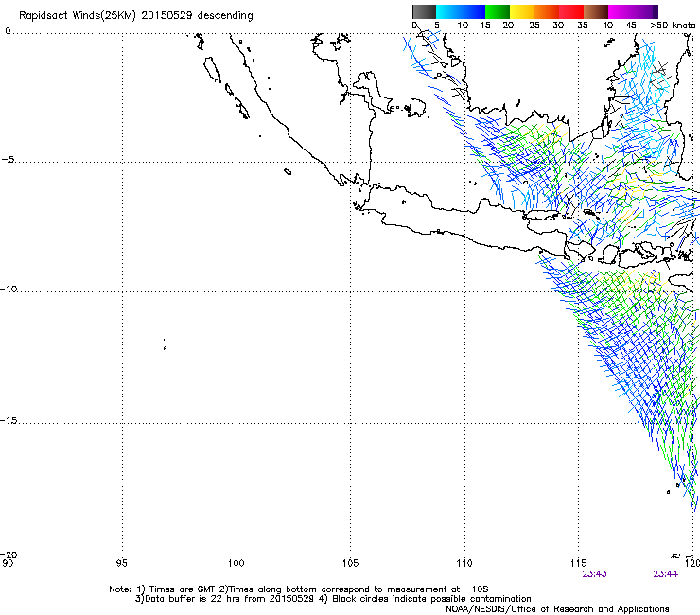This screenshot has width=700, height=615.
Task: Click the map title 'Rapidsact Winds(25KM) 20150529 descending'
Action: click(x=136, y=16)
